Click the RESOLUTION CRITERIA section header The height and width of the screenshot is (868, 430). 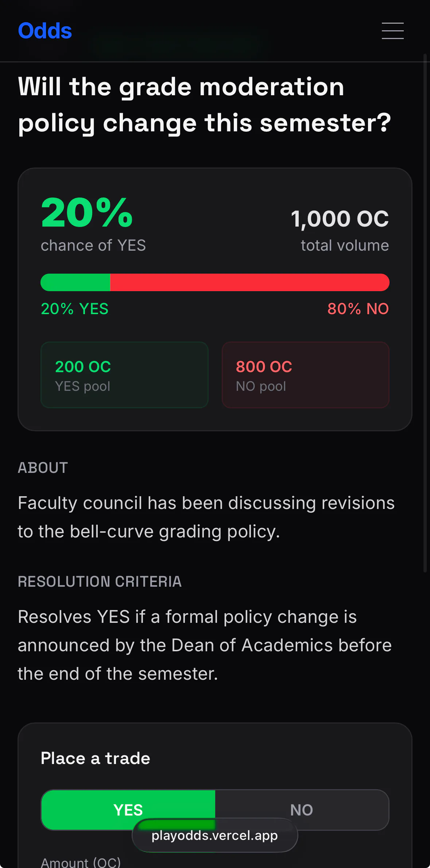[100, 581]
